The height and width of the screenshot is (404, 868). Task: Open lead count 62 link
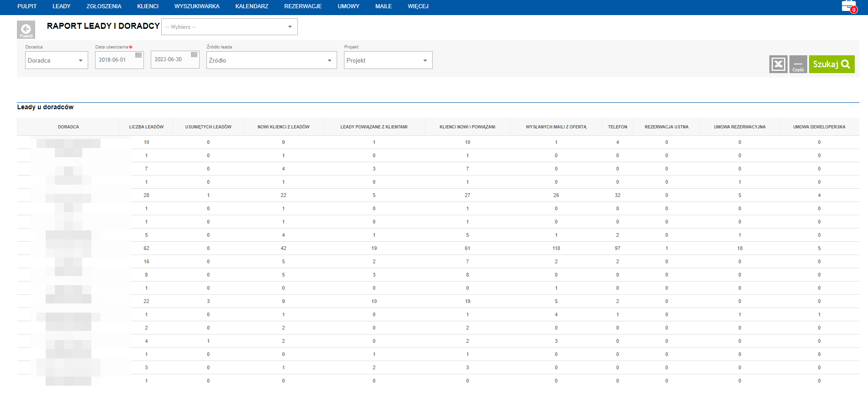(146, 249)
